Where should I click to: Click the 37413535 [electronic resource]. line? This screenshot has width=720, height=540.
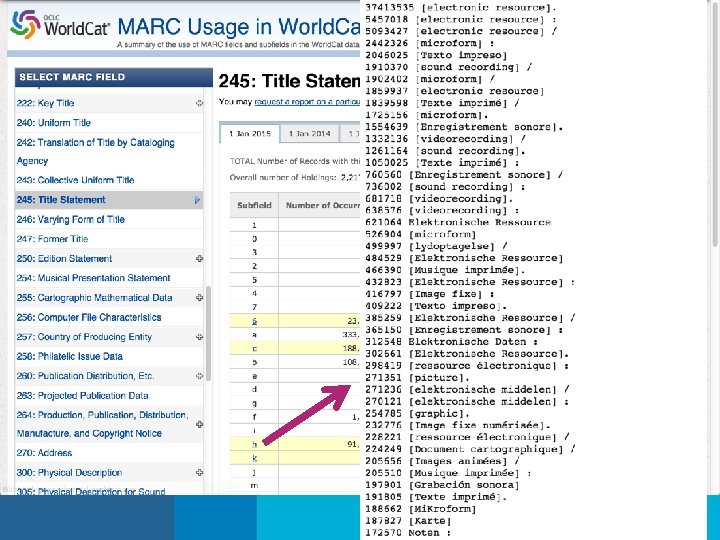pyautogui.click(x=461, y=7)
